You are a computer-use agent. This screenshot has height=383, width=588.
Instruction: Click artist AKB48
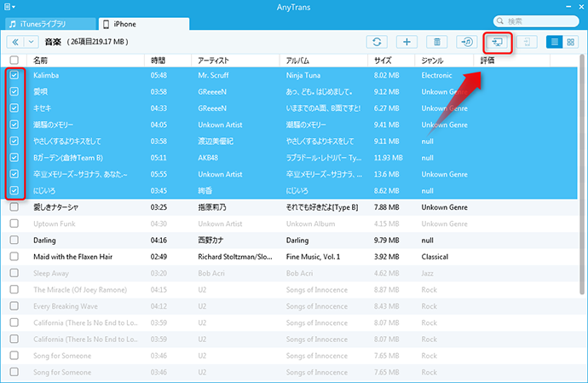point(208,158)
